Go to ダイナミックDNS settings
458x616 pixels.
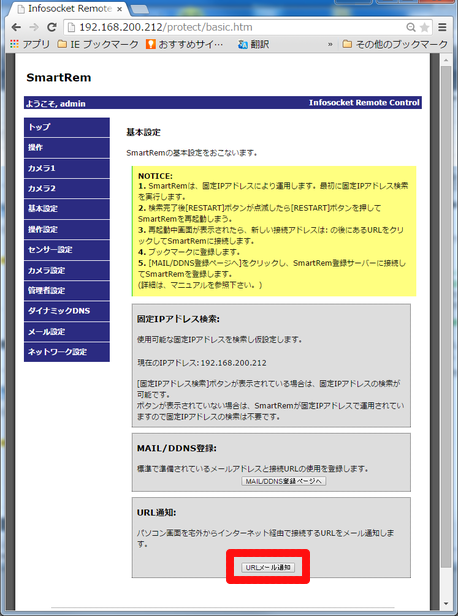click(x=67, y=311)
